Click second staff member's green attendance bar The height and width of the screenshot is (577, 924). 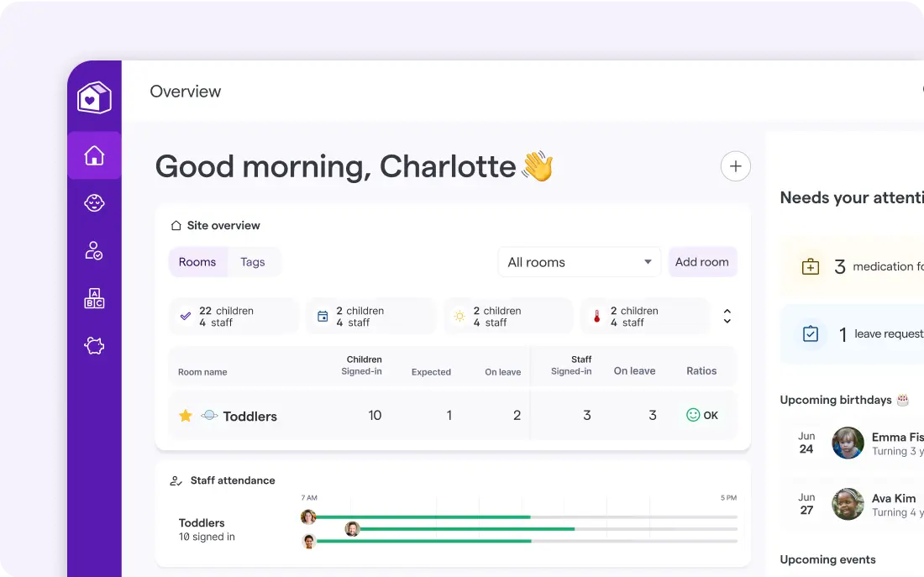coord(467,528)
